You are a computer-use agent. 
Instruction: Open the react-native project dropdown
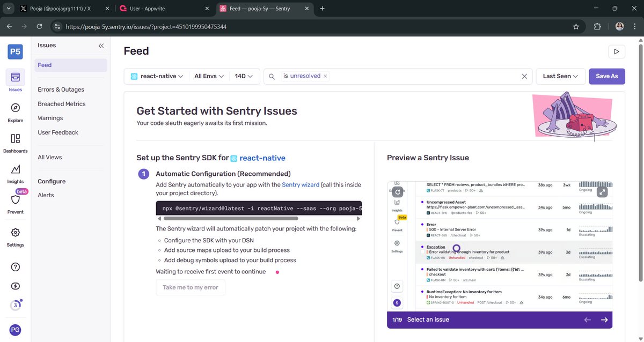tap(157, 76)
